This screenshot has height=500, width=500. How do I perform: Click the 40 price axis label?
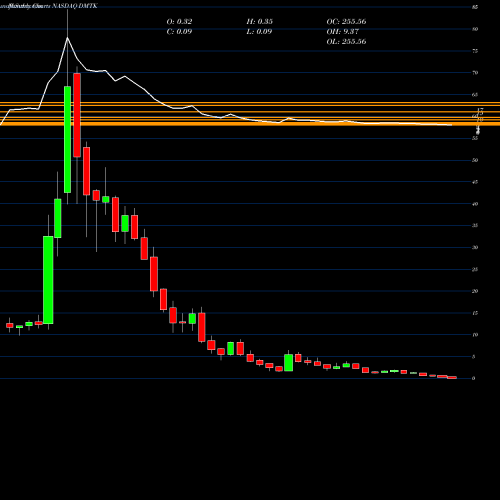pyautogui.click(x=475, y=204)
